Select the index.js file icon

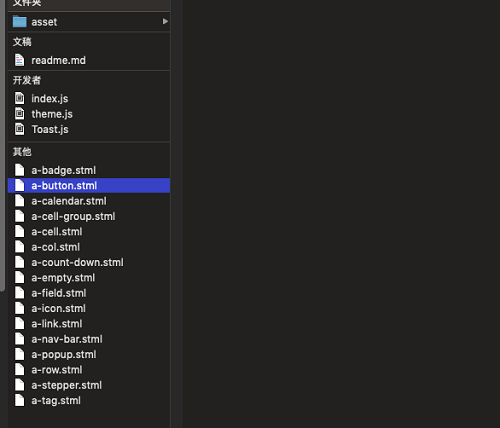point(19,98)
